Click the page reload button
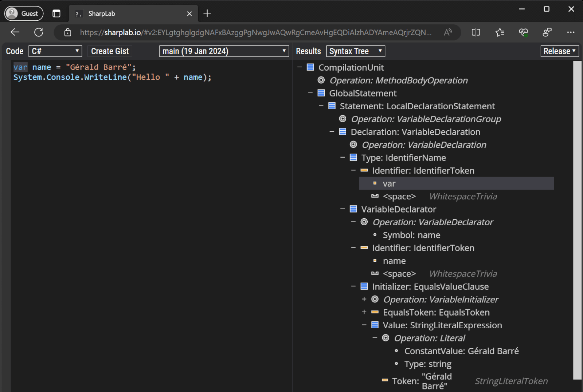 coord(39,32)
